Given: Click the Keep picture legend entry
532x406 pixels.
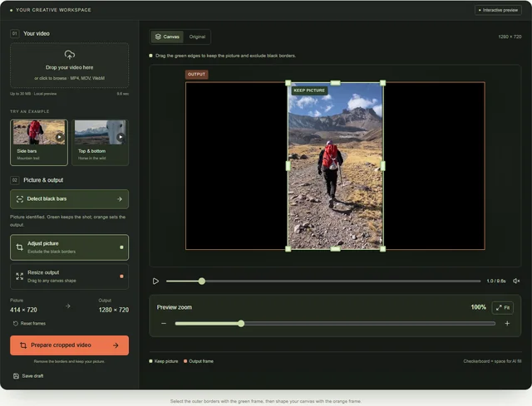Looking at the screenshot, I should (164, 361).
